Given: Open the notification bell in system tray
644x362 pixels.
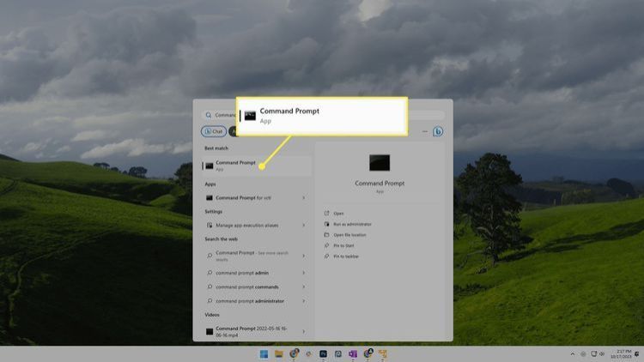Looking at the screenshot, I should (636, 353).
